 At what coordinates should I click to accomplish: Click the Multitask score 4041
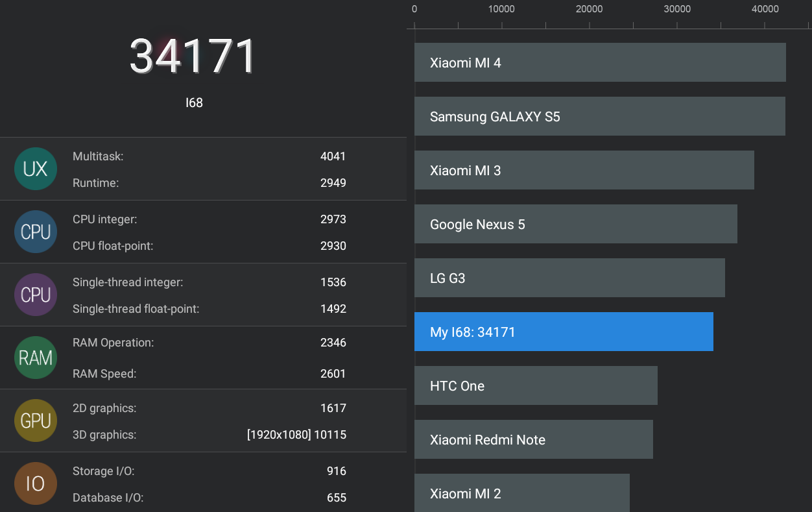(333, 156)
